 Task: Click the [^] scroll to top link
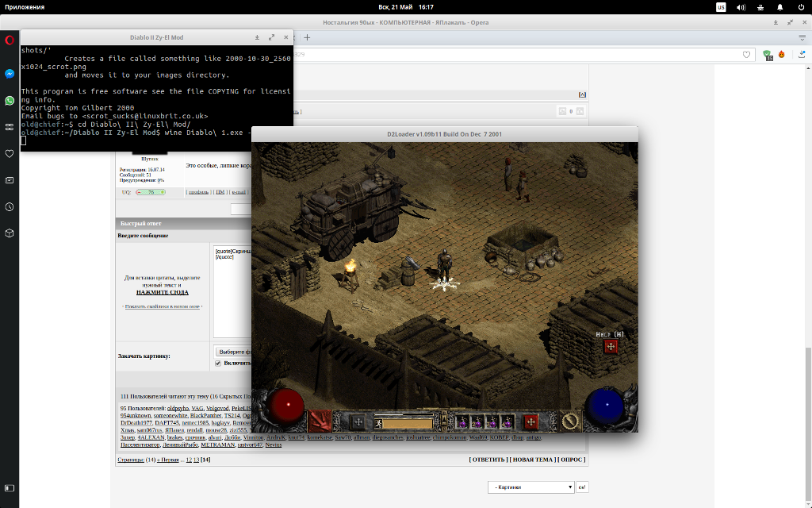(x=582, y=94)
